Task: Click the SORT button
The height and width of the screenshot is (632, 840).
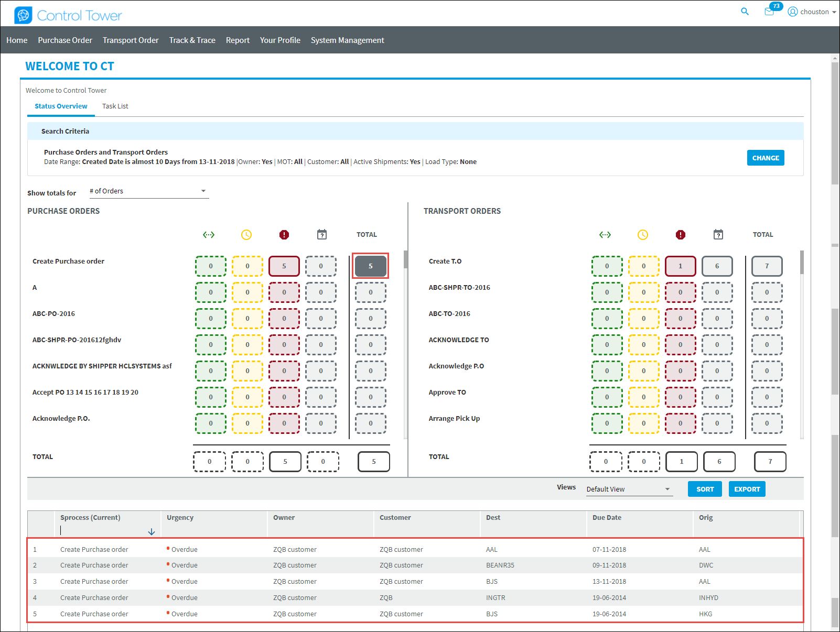Action: pos(705,489)
